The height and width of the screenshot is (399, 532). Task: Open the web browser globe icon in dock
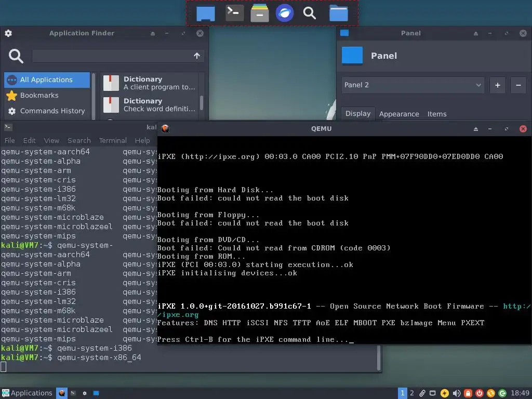tap(285, 13)
